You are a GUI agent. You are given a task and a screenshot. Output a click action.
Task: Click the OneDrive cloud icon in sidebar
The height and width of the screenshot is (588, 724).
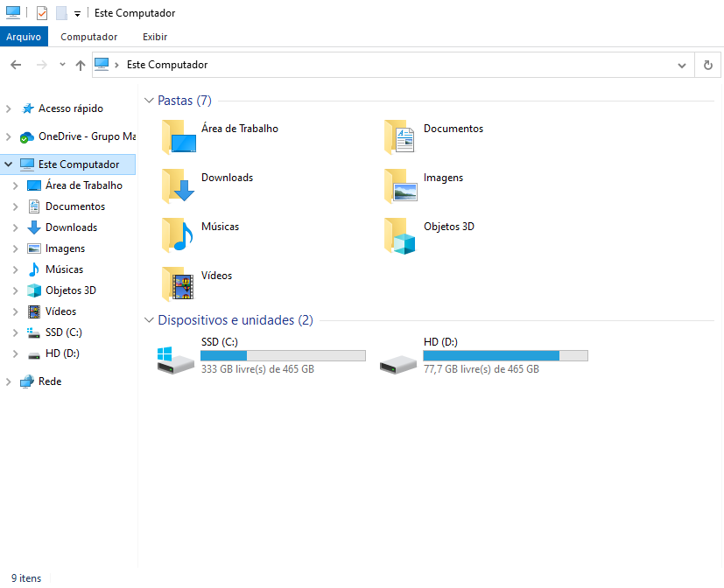pyautogui.click(x=27, y=137)
